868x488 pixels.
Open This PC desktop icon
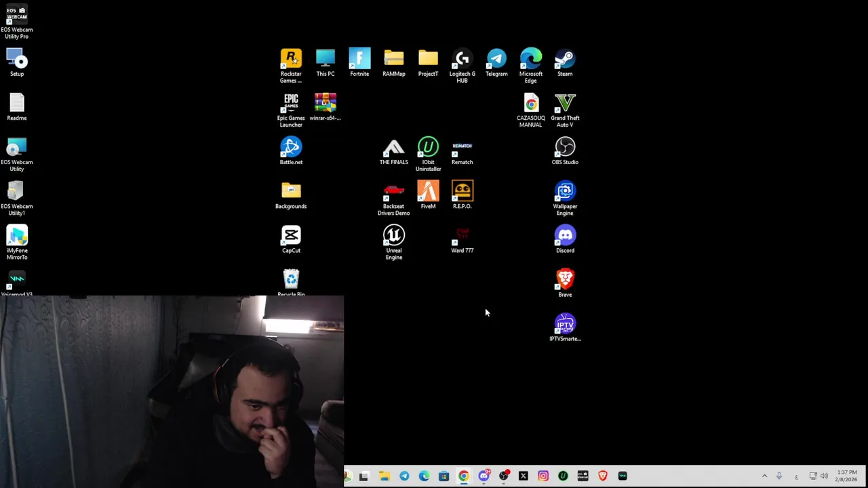pos(325,62)
